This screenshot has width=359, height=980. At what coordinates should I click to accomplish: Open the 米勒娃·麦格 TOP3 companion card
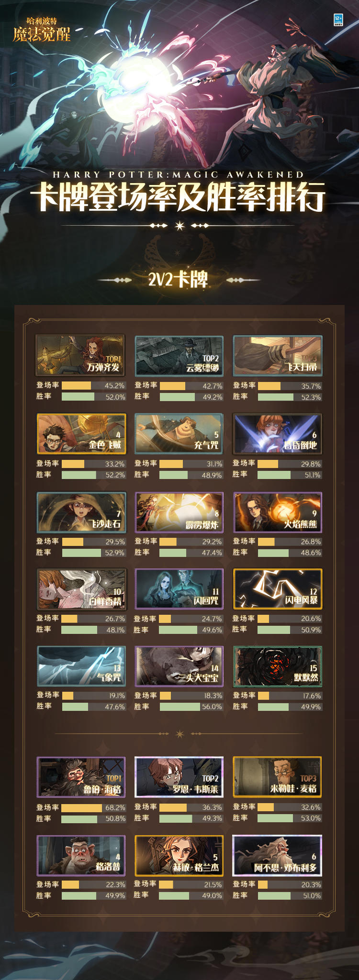[x=277, y=777]
